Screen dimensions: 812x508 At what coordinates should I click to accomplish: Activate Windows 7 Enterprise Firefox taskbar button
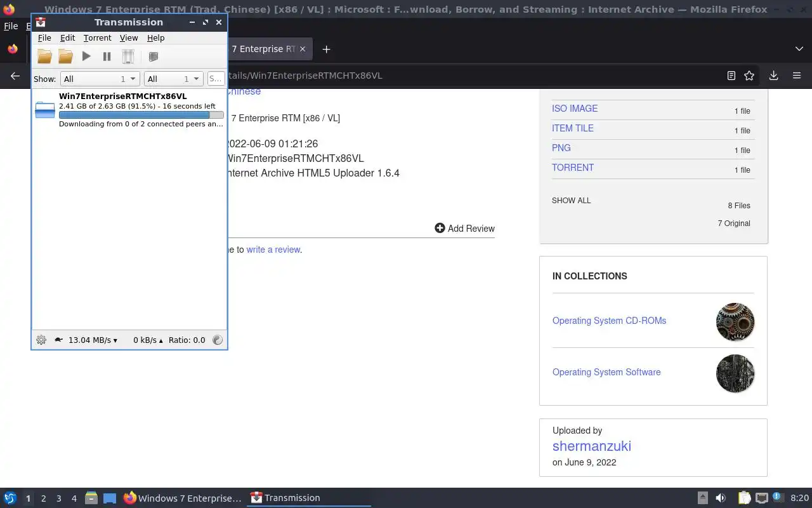pyautogui.click(x=183, y=498)
